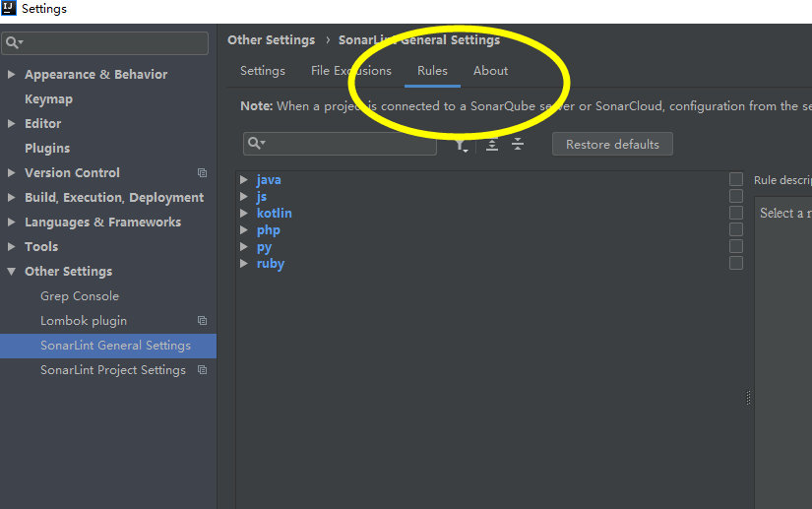Expand the java rules node
This screenshot has height=509, width=812.
coord(244,180)
